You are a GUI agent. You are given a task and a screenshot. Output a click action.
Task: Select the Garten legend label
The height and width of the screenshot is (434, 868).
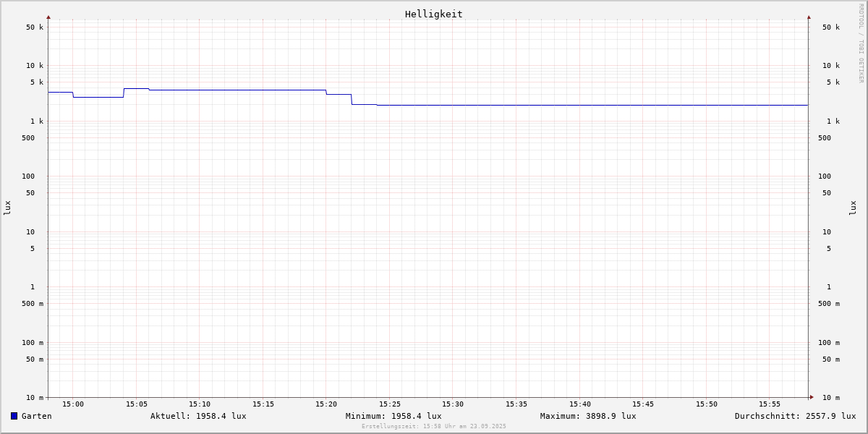pyautogui.click(x=37, y=416)
